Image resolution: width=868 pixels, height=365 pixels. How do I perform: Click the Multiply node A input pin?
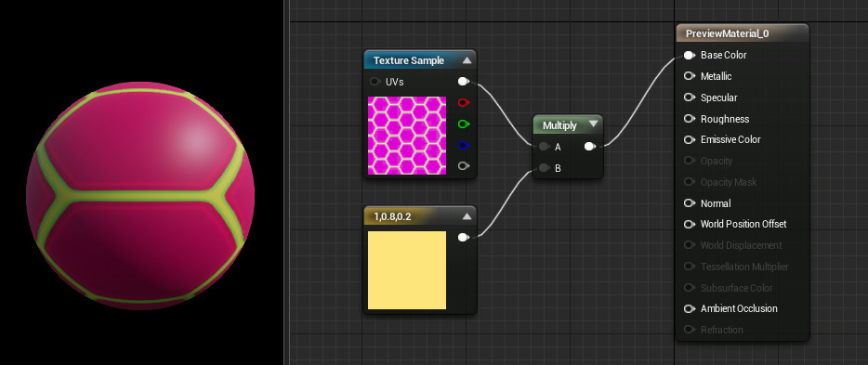point(544,147)
